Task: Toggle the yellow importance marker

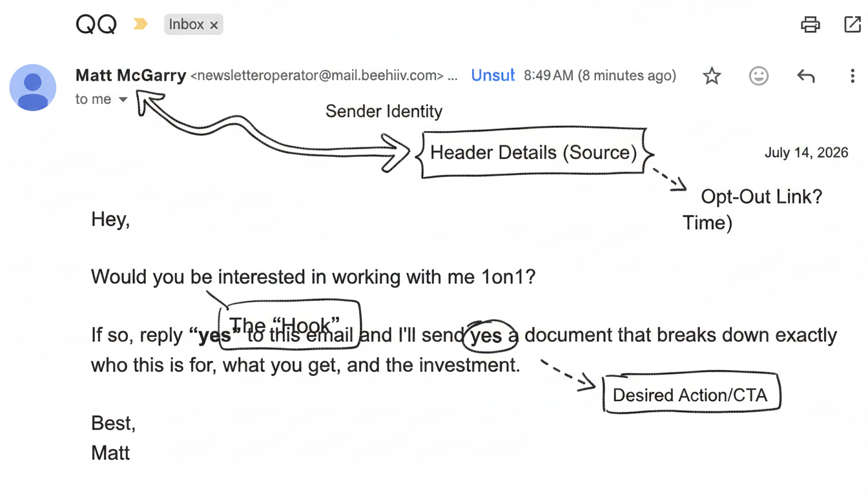Action: point(140,25)
